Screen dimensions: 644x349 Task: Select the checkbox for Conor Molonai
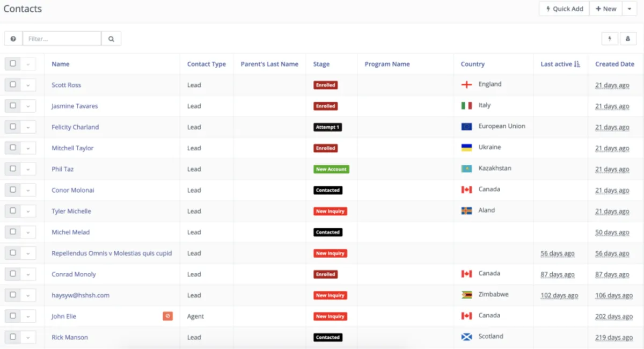(13, 190)
